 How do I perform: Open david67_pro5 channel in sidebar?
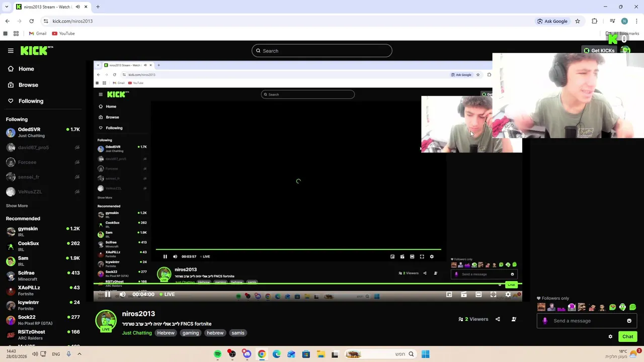point(43,147)
